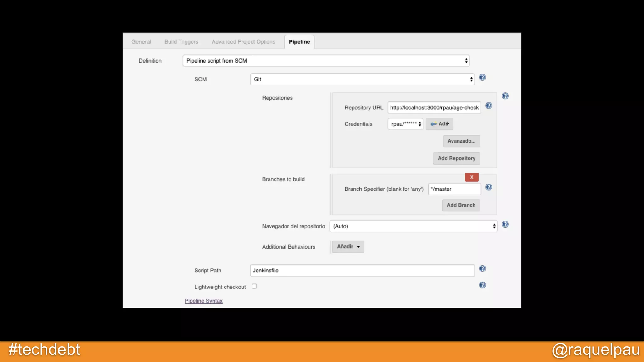Enable the Lightweight checkout checkbox

(254, 286)
